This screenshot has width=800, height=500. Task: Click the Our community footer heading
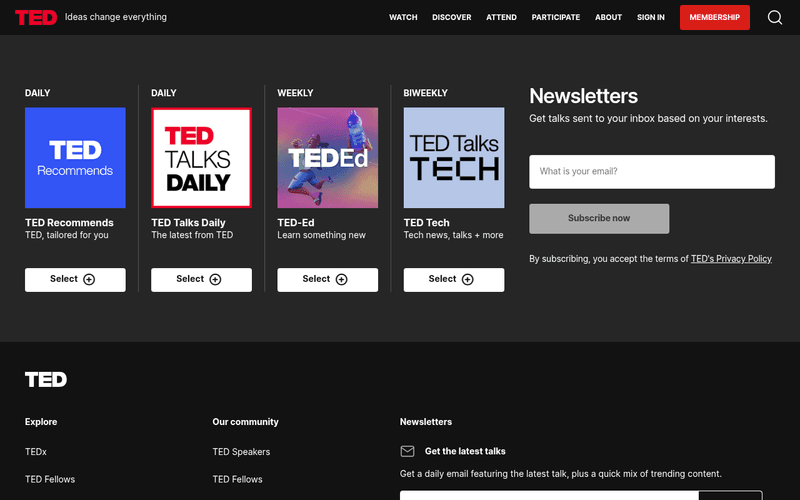pos(245,422)
